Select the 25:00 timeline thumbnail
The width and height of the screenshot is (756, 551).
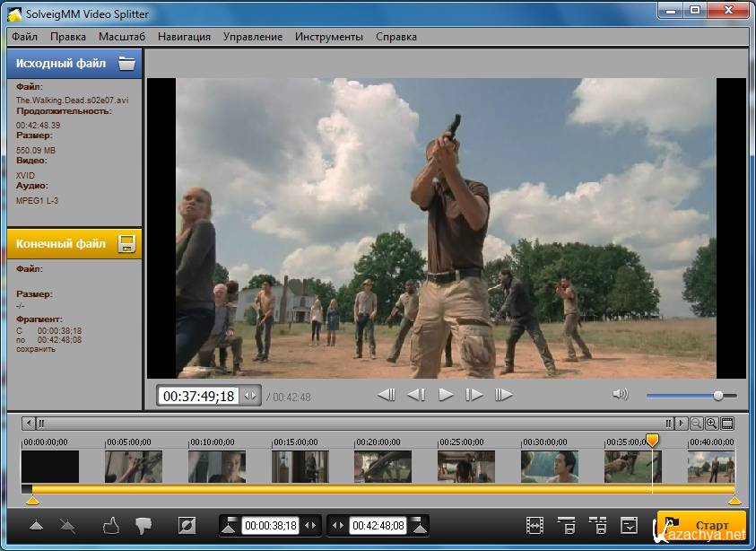(465, 467)
